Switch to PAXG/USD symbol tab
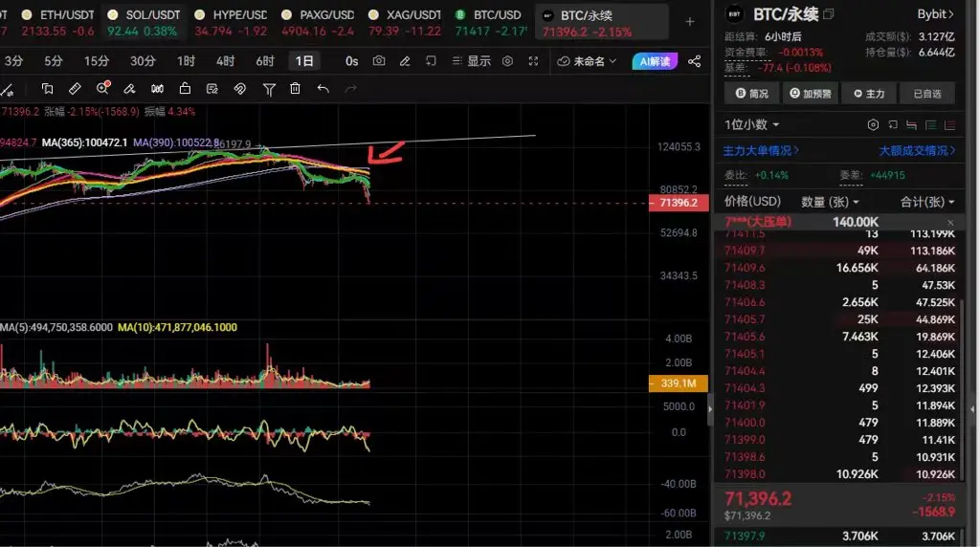The image size is (980, 547). coord(318,23)
